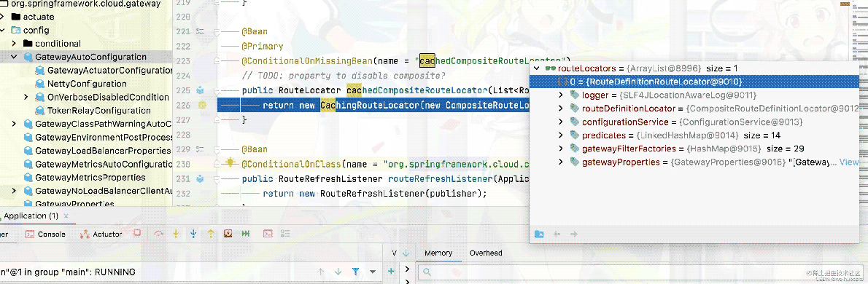Click the Evaluate Expression icon
Viewport: 868px width, 284px height.
click(x=268, y=234)
